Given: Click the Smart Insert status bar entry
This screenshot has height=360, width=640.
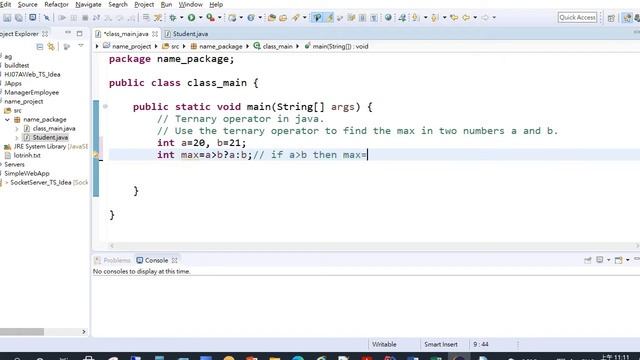Looking at the screenshot, I should tap(441, 344).
